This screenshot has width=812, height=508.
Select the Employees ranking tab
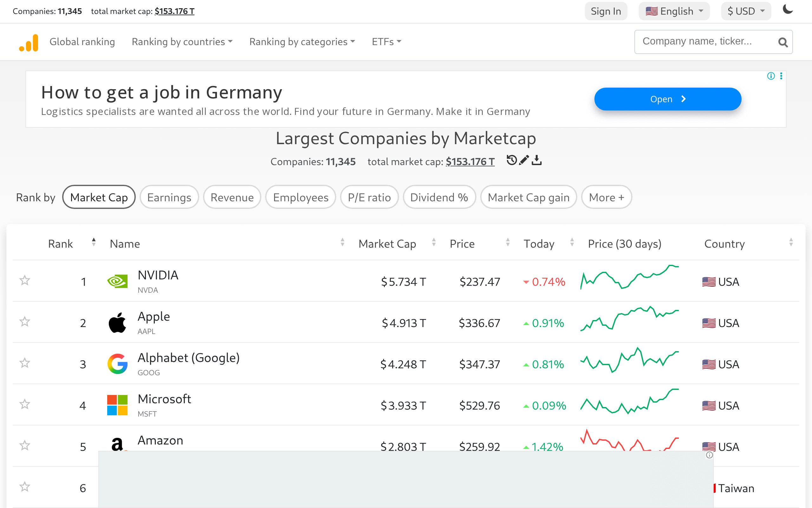pyautogui.click(x=301, y=197)
